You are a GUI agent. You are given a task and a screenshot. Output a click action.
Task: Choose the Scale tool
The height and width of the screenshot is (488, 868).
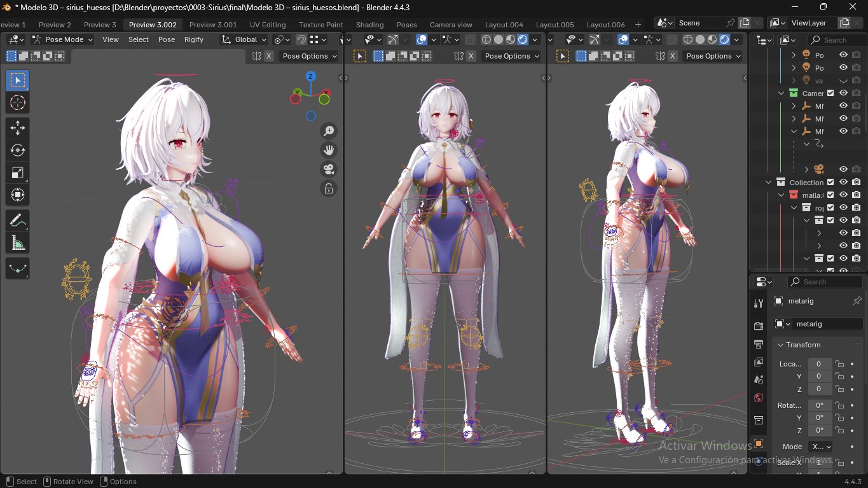pyautogui.click(x=18, y=172)
